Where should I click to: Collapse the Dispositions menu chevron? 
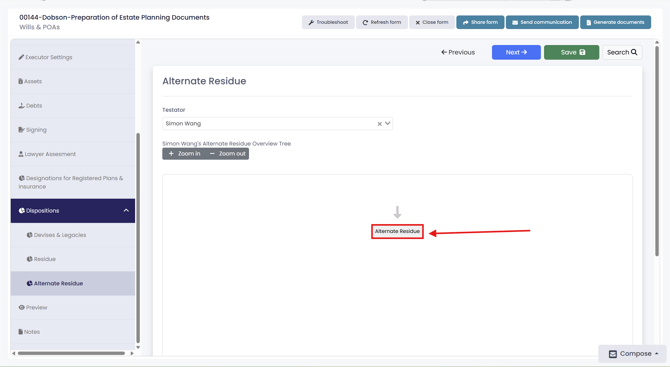click(x=126, y=211)
